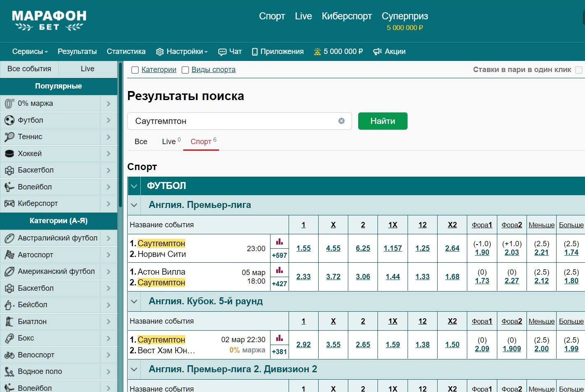Image resolution: width=585 pixels, height=392 pixels.
Task: Open statistics chart for Саутгемптон vs Вест Хэм
Action: [280, 338]
